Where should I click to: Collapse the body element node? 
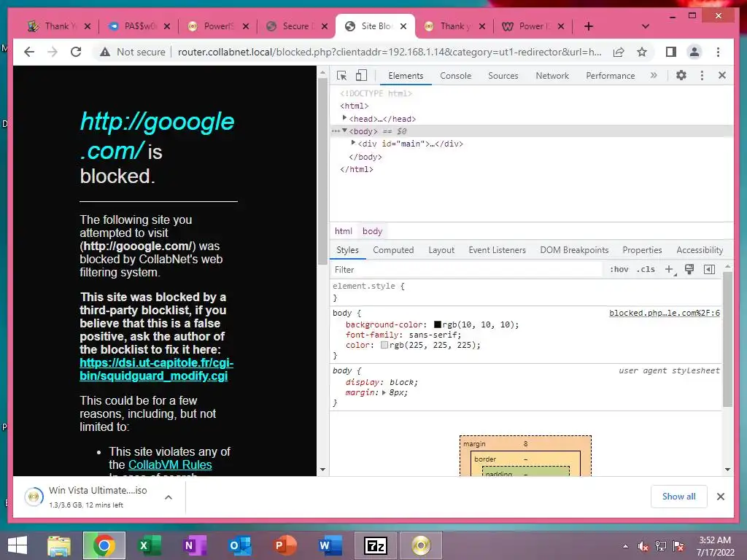click(344, 131)
